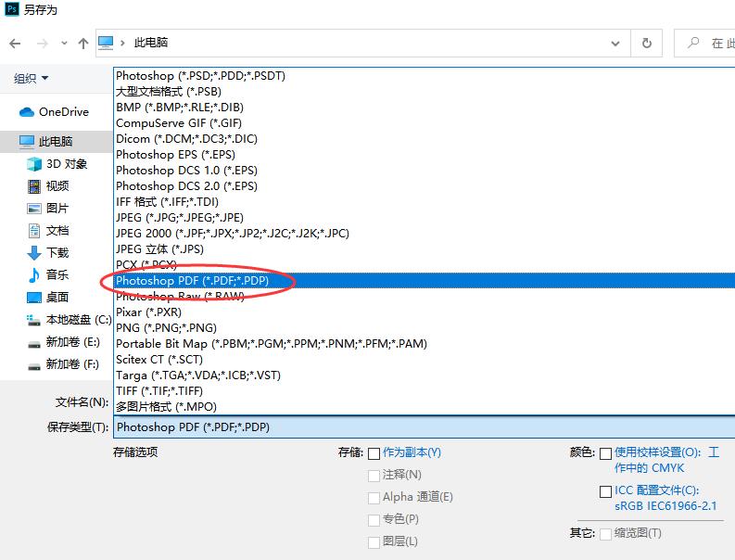Viewport: 735px width, 560px height.
Task: Open the 图片 folder in sidebar
Action: click(48, 208)
